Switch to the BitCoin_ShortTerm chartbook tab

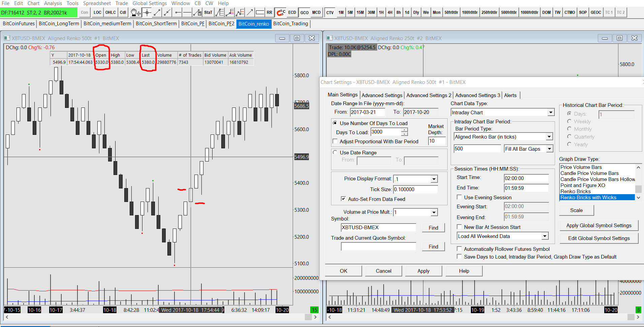pyautogui.click(x=156, y=24)
